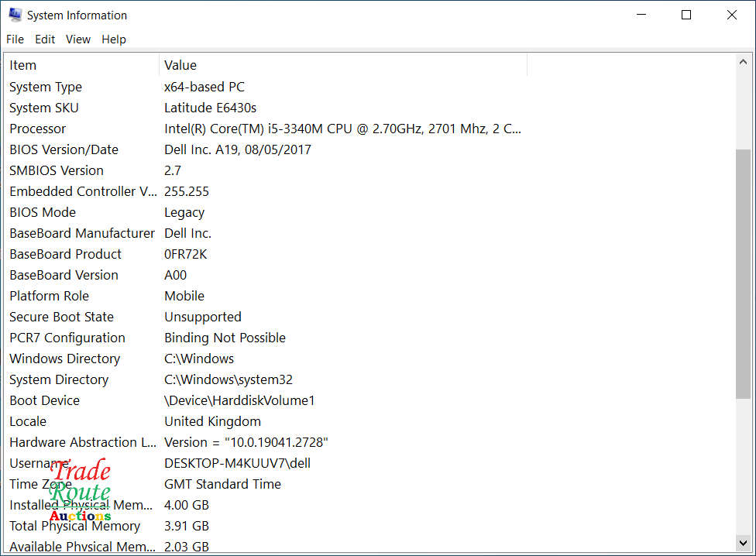The height and width of the screenshot is (556, 756).
Task: Open the File menu
Action: (15, 39)
